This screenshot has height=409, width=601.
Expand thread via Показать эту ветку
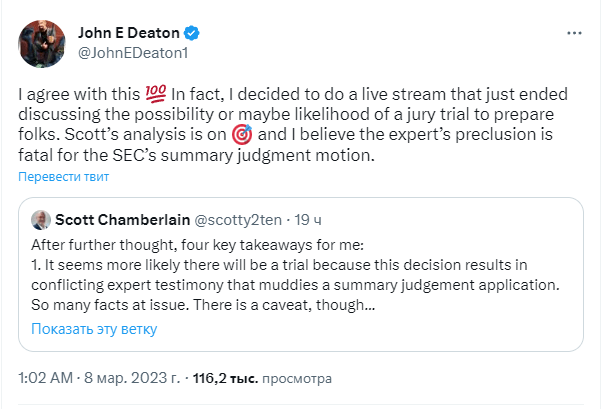pos(94,329)
